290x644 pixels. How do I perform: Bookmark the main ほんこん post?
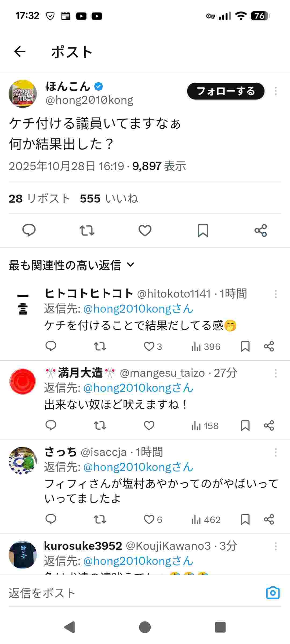pos(203,230)
